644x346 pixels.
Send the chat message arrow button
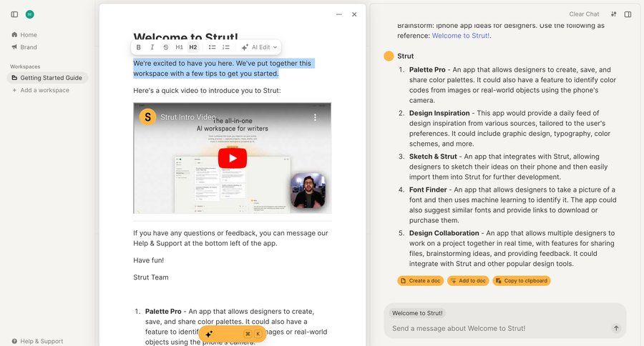pos(616,328)
